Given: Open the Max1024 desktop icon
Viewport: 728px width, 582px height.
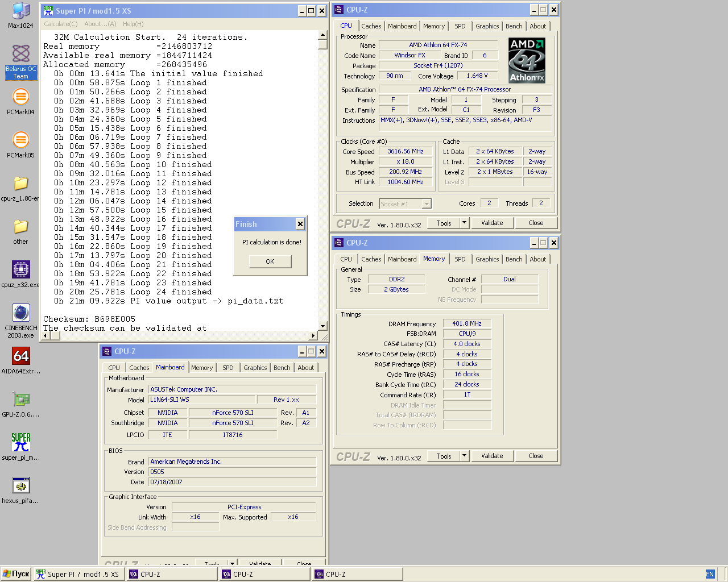Looking at the screenshot, I should point(20,15).
